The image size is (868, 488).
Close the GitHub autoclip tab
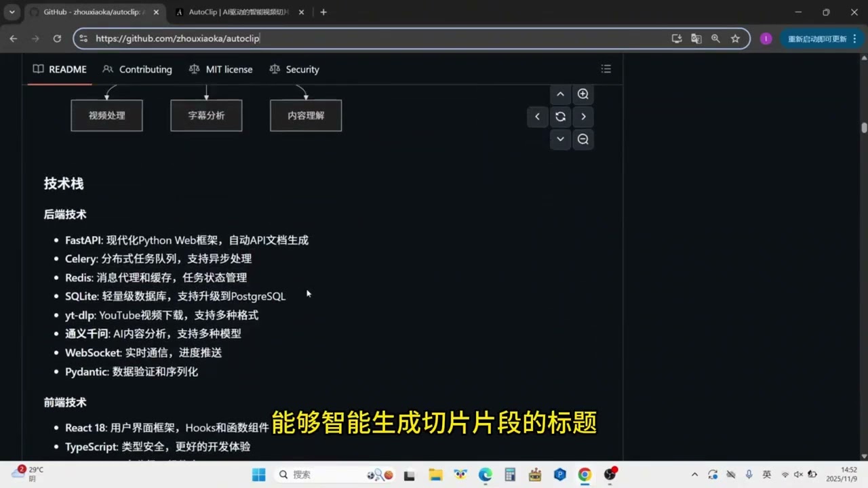tap(157, 12)
